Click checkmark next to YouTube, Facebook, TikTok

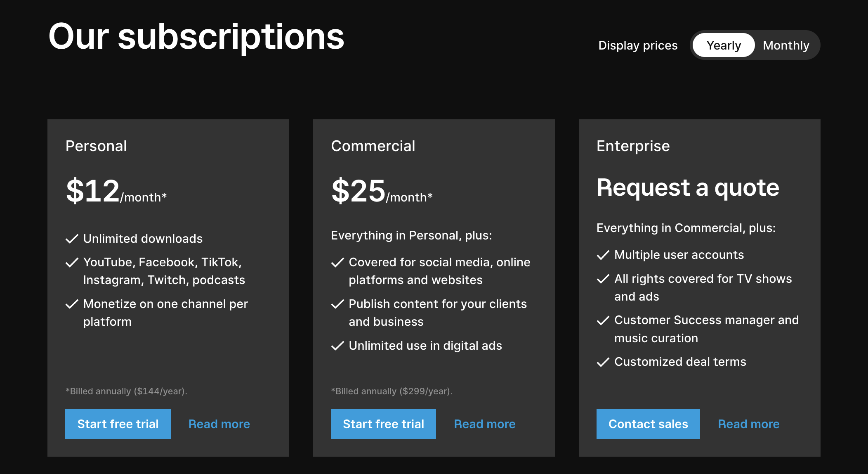72,263
